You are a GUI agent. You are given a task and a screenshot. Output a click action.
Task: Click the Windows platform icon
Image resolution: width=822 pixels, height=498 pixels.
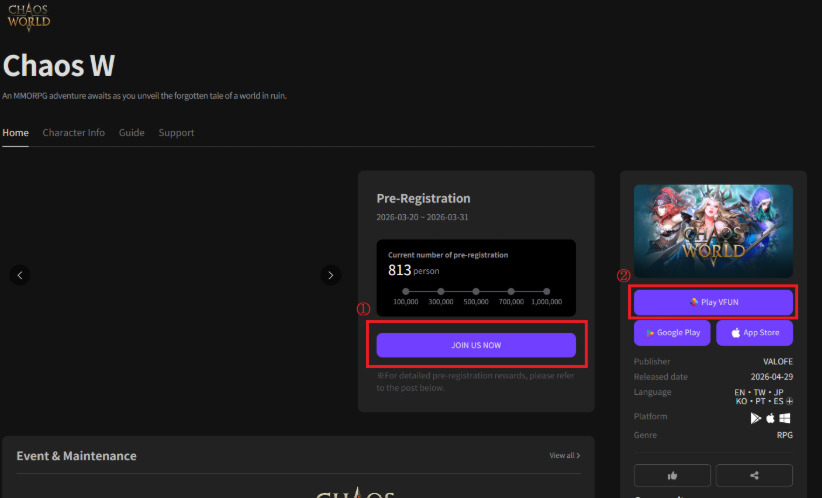[x=785, y=418]
